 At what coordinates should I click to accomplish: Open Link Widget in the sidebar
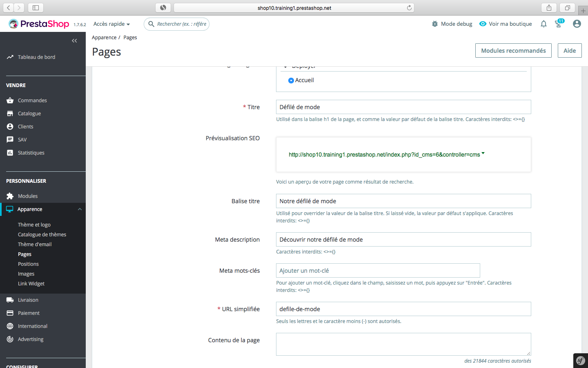(x=31, y=284)
